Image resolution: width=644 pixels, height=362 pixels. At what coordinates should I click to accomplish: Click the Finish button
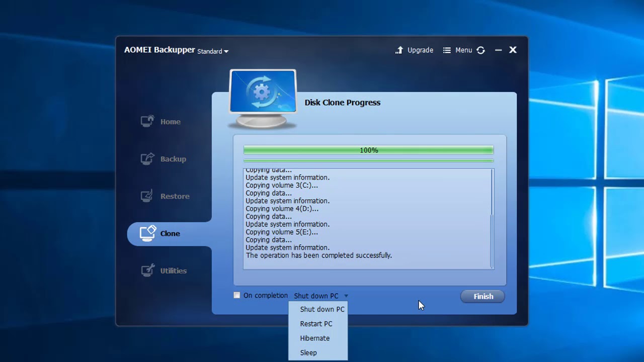pyautogui.click(x=482, y=297)
